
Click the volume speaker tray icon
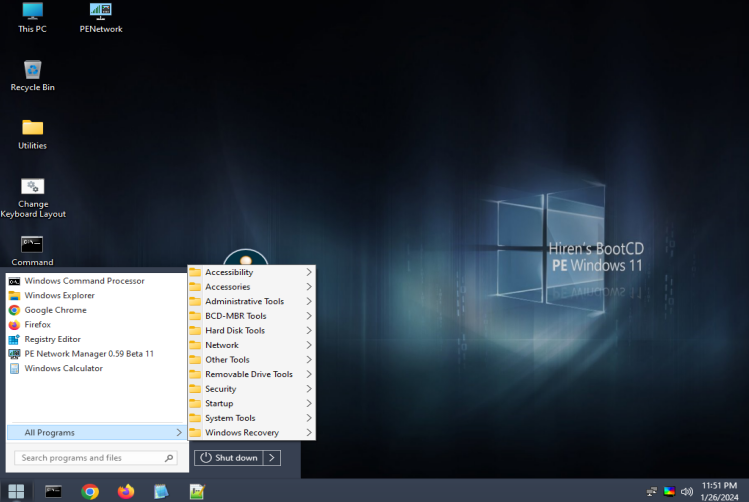687,491
